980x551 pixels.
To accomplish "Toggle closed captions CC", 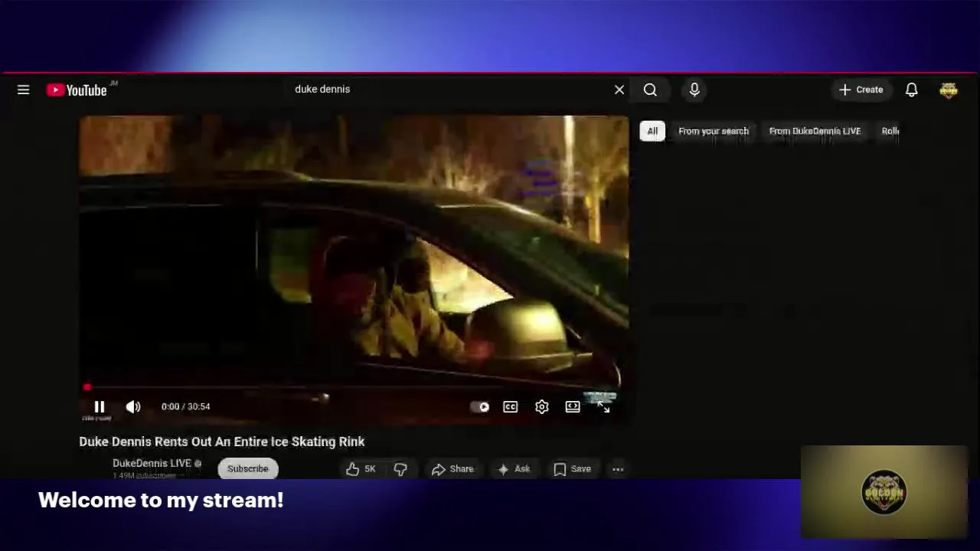I will click(x=511, y=406).
